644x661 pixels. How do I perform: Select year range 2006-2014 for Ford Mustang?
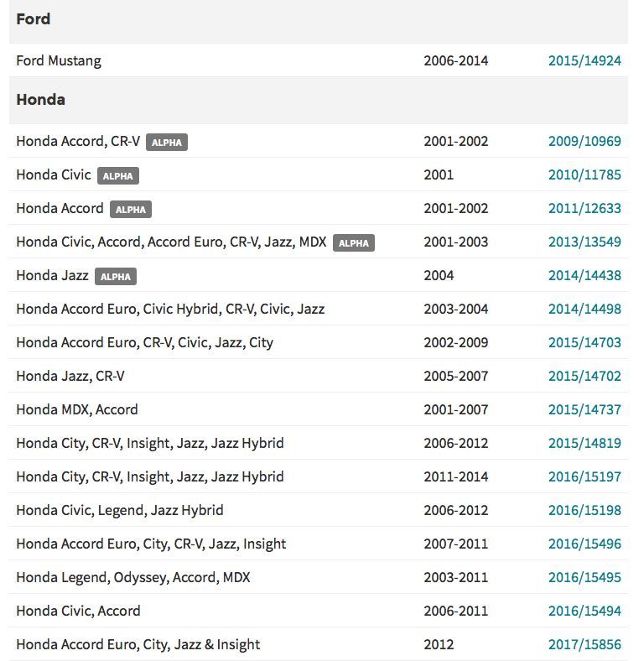point(455,60)
